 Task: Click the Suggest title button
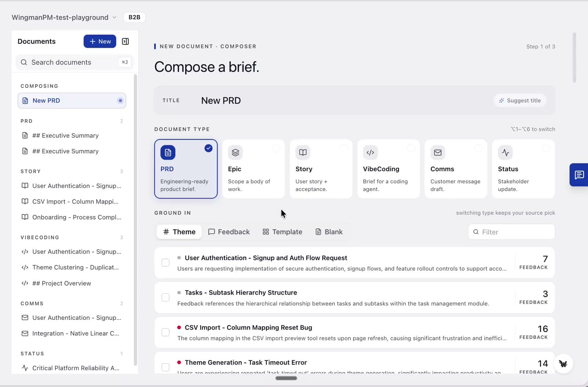point(520,101)
